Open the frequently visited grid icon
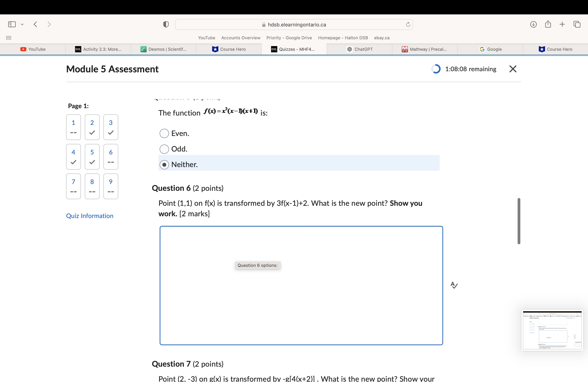 pos(8,38)
